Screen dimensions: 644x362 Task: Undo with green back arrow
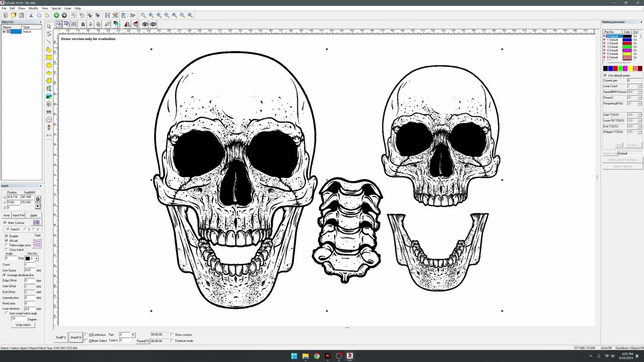[56, 15]
